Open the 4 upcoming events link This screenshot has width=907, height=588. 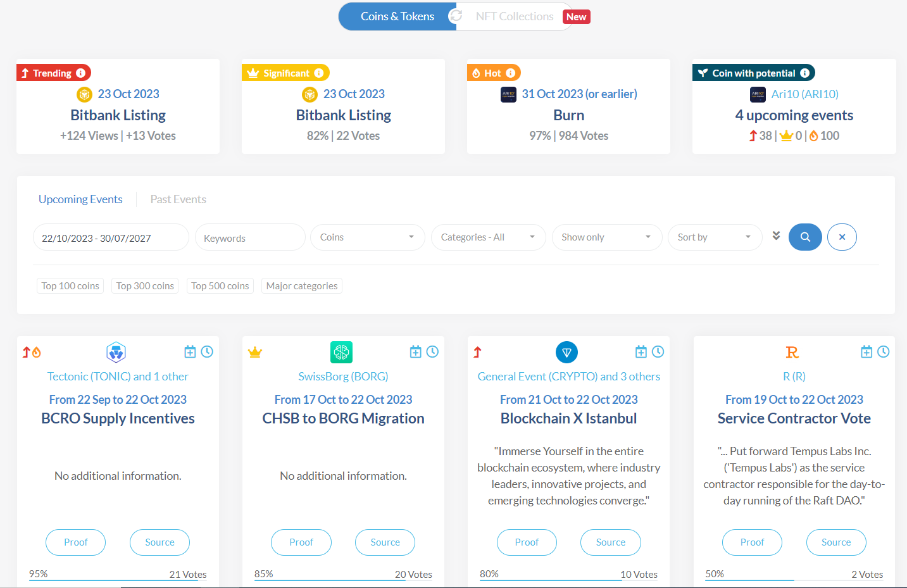[x=794, y=115]
